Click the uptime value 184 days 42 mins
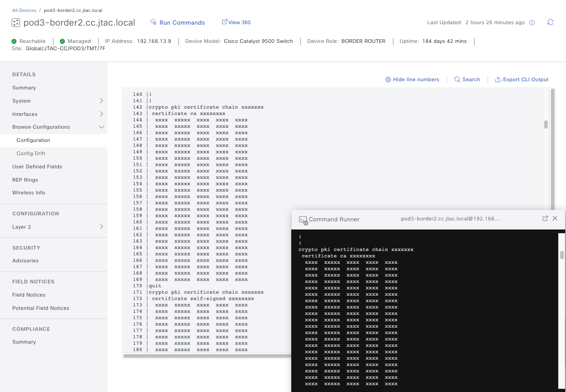 coord(445,41)
